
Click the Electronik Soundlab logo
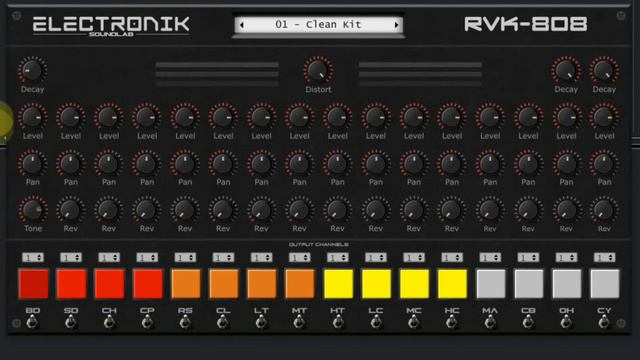tap(111, 26)
